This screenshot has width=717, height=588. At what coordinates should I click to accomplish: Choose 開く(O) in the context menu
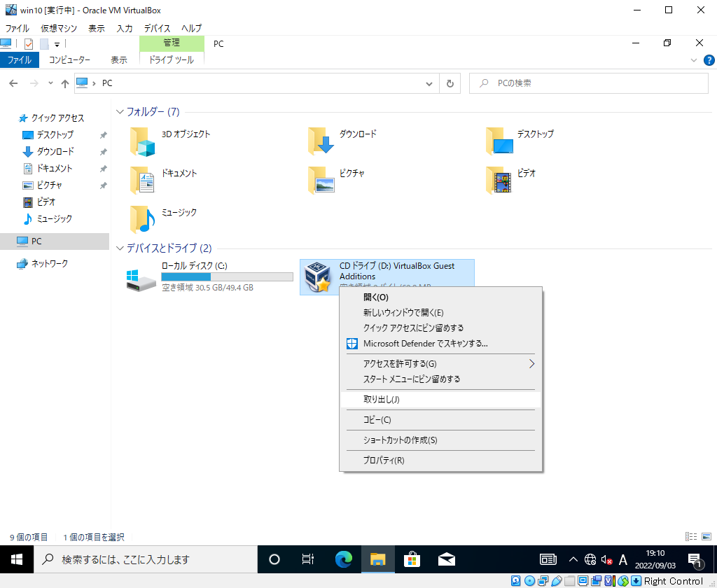441,297
